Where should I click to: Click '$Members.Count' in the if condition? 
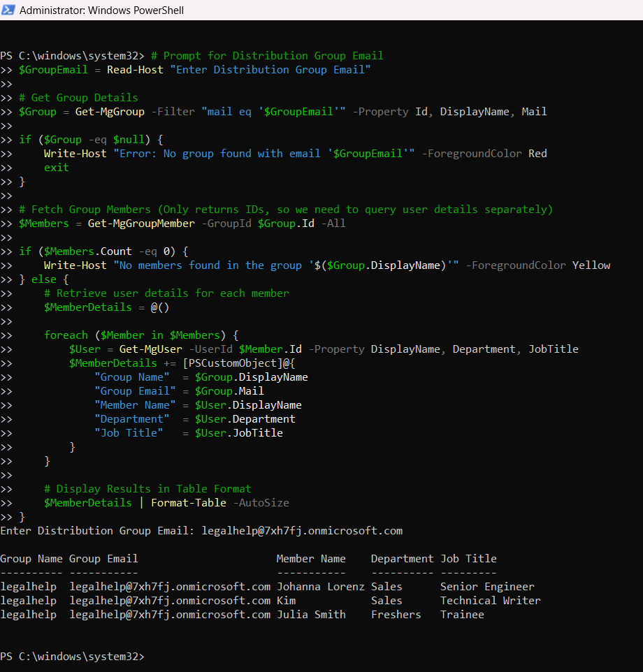88,251
